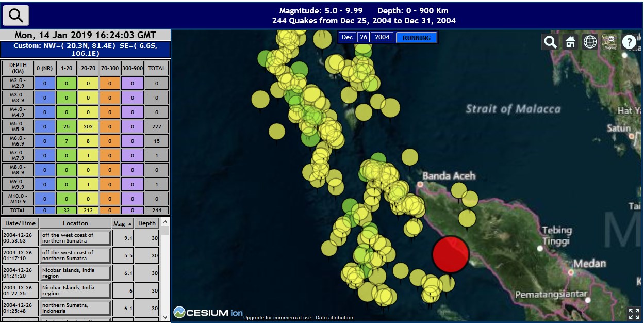The image size is (644, 323).
Task: Click the 202 count cell in M5 row
Action: (x=88, y=126)
